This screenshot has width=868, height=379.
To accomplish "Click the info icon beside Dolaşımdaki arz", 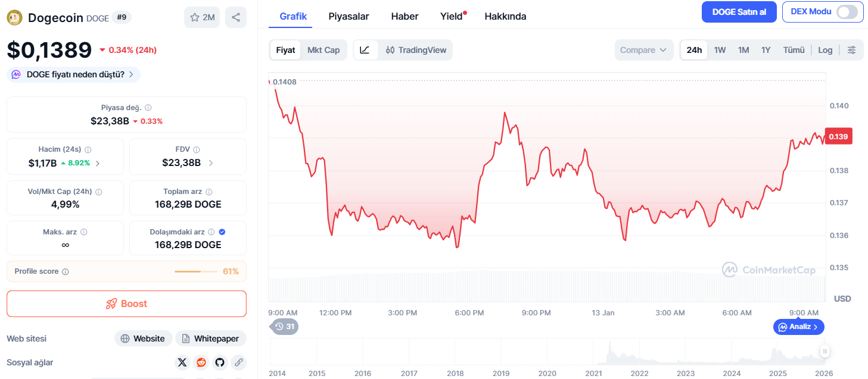I will pyautogui.click(x=211, y=232).
